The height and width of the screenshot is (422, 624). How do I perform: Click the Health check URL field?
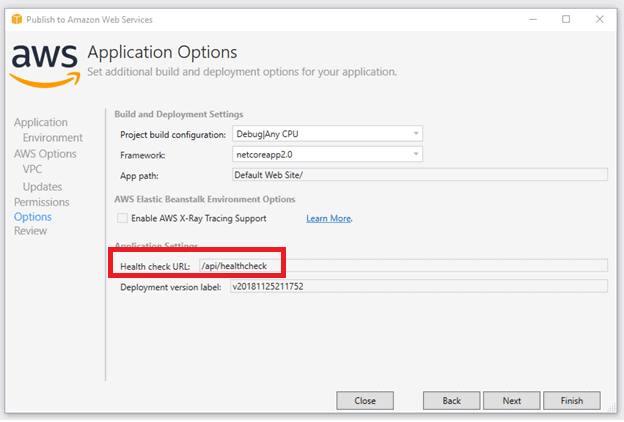click(403, 266)
